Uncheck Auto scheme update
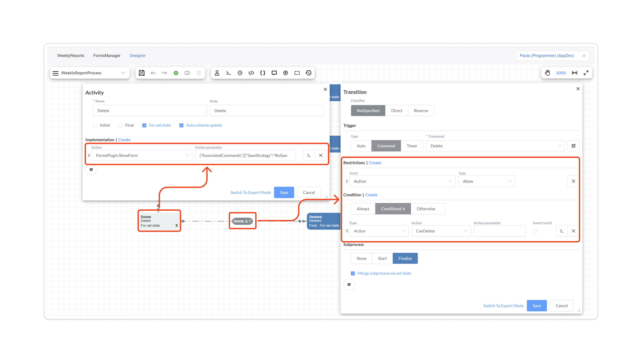 pos(181,125)
